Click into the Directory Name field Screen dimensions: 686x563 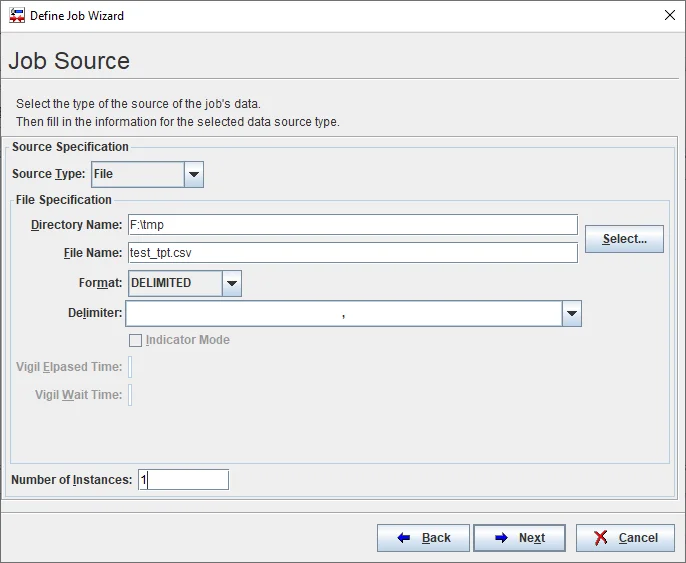click(x=352, y=225)
